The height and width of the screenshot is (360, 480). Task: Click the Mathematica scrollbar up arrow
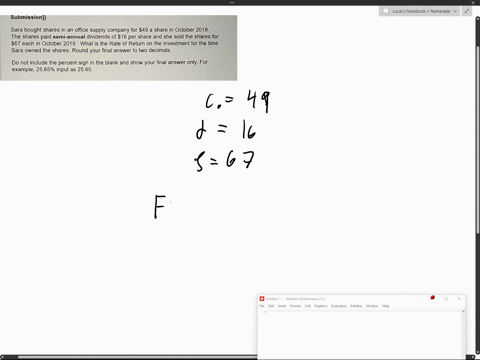(x=463, y=312)
